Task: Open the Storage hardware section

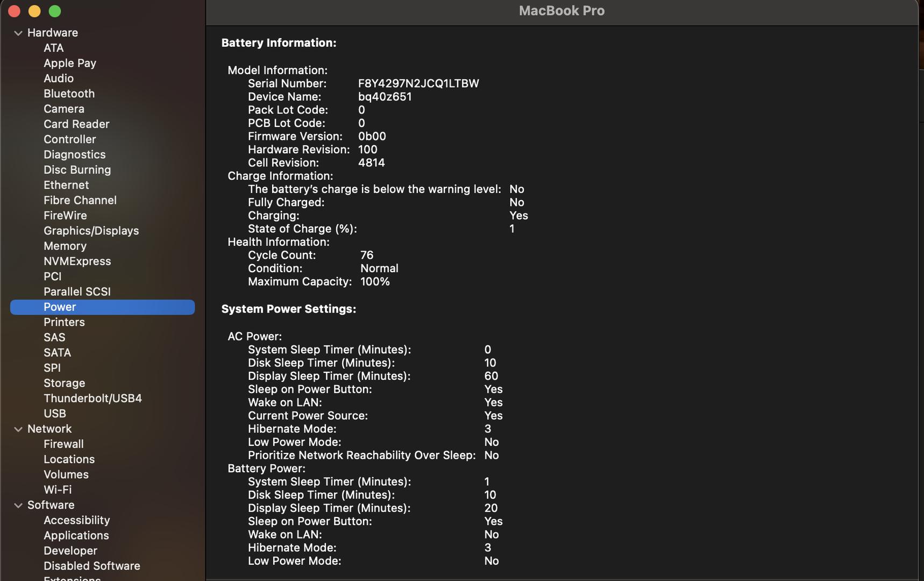Action: 64,383
